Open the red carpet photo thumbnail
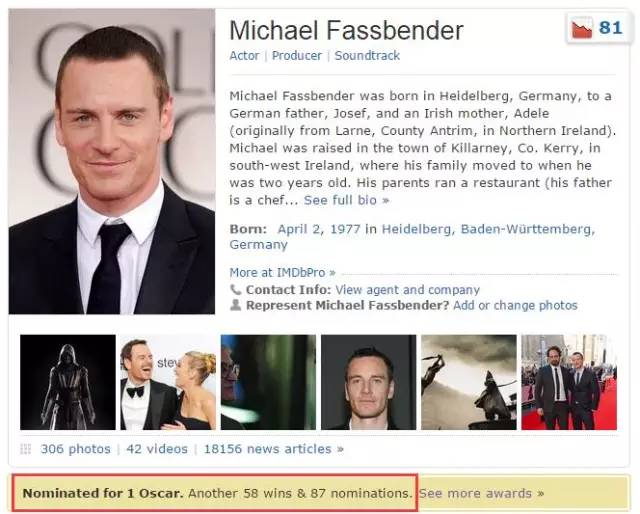 569,382
